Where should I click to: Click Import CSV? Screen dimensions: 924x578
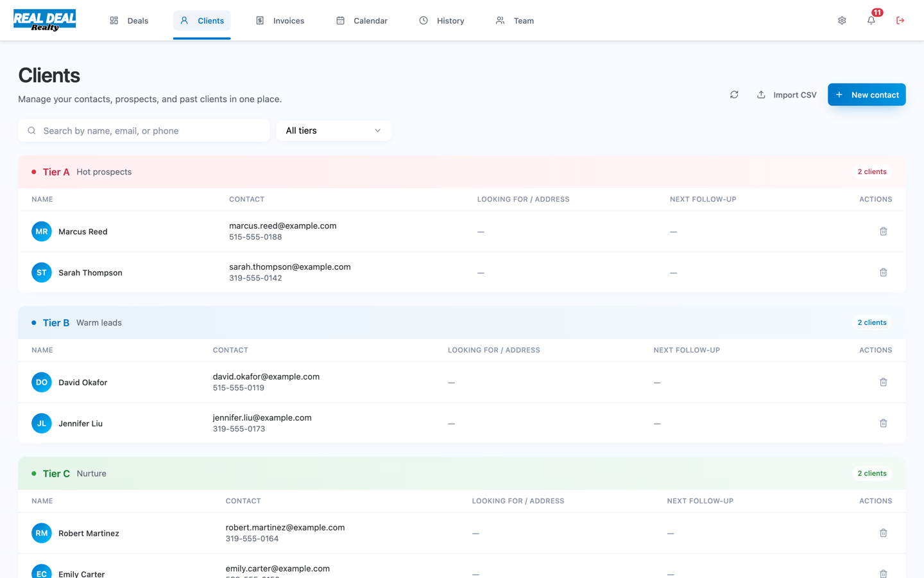(787, 94)
